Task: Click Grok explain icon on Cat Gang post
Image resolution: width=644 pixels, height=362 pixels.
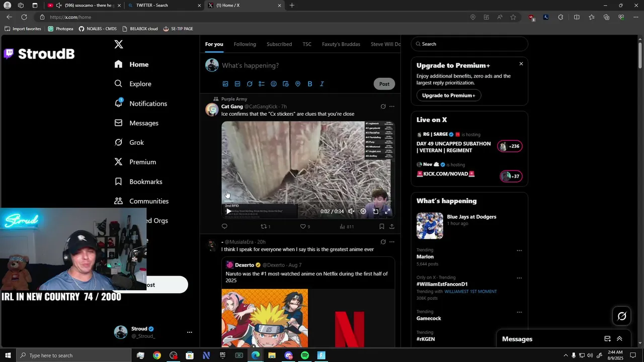Action: point(383,107)
